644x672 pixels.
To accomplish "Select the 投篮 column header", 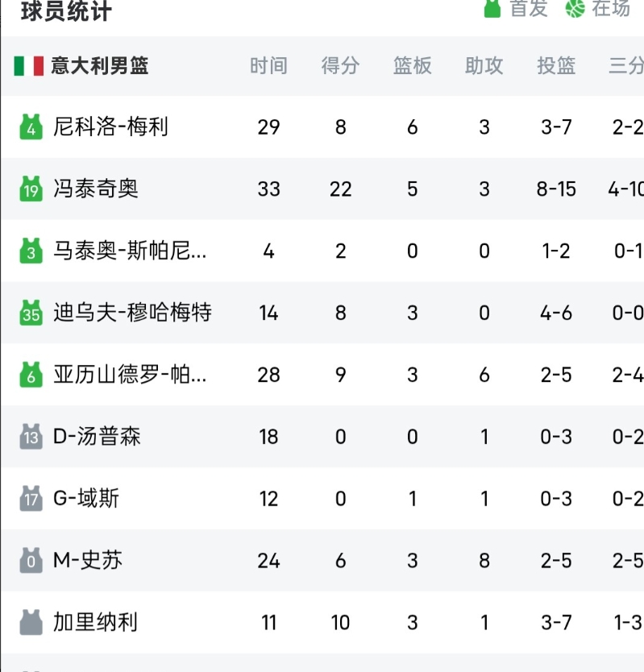I will (x=556, y=66).
